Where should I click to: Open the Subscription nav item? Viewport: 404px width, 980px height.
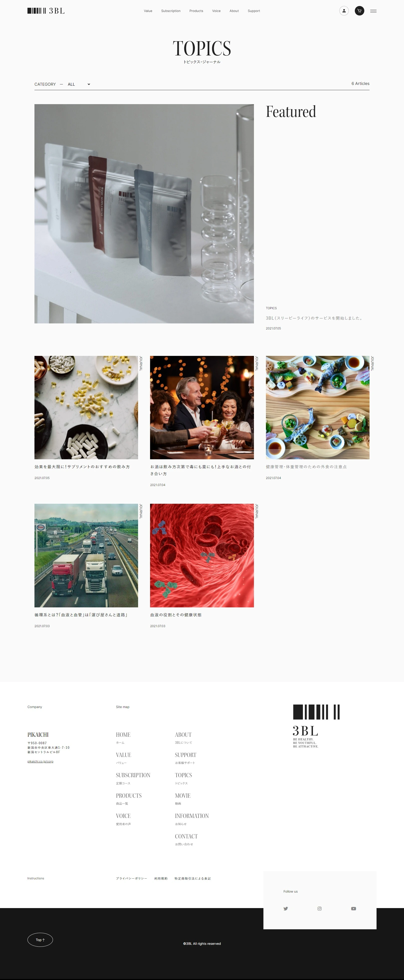pyautogui.click(x=171, y=11)
